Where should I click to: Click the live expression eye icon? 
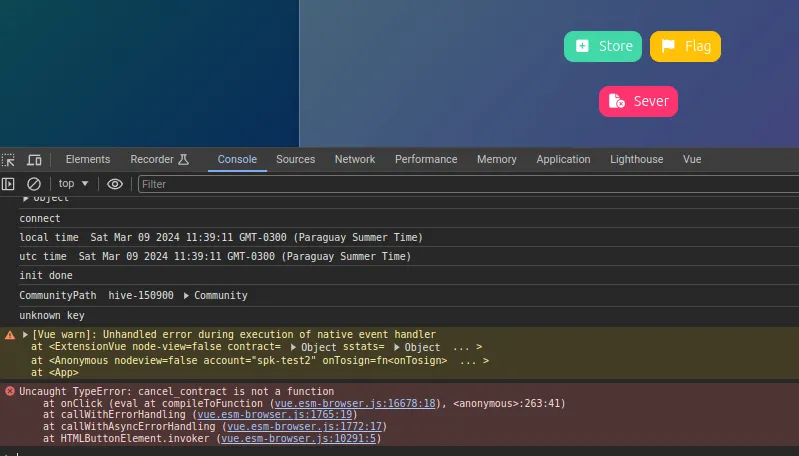(115, 184)
